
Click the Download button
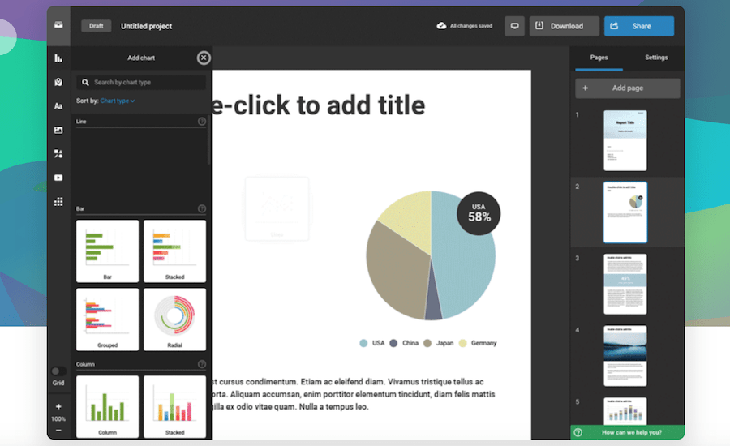click(x=564, y=26)
